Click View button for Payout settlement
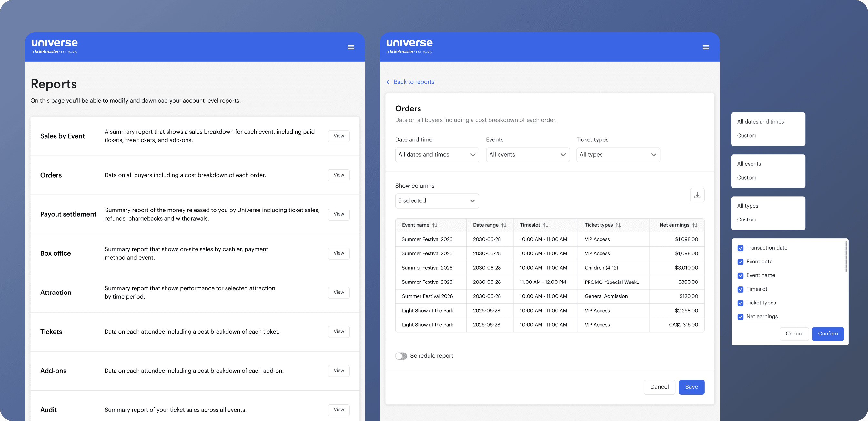The width and height of the screenshot is (868, 421). pyautogui.click(x=338, y=214)
